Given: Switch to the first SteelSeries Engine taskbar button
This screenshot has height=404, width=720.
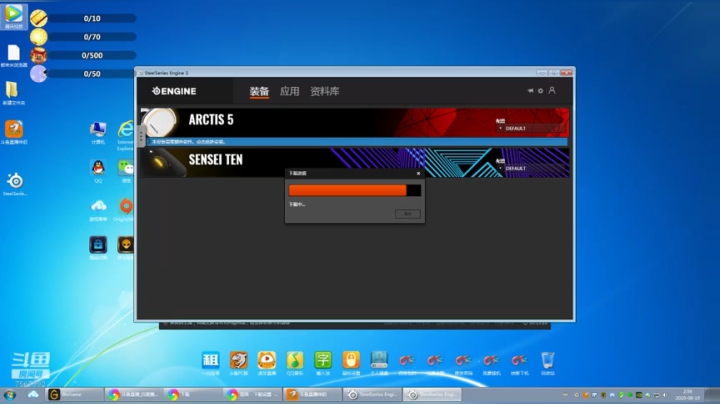Looking at the screenshot, I should pyautogui.click(x=372, y=394).
